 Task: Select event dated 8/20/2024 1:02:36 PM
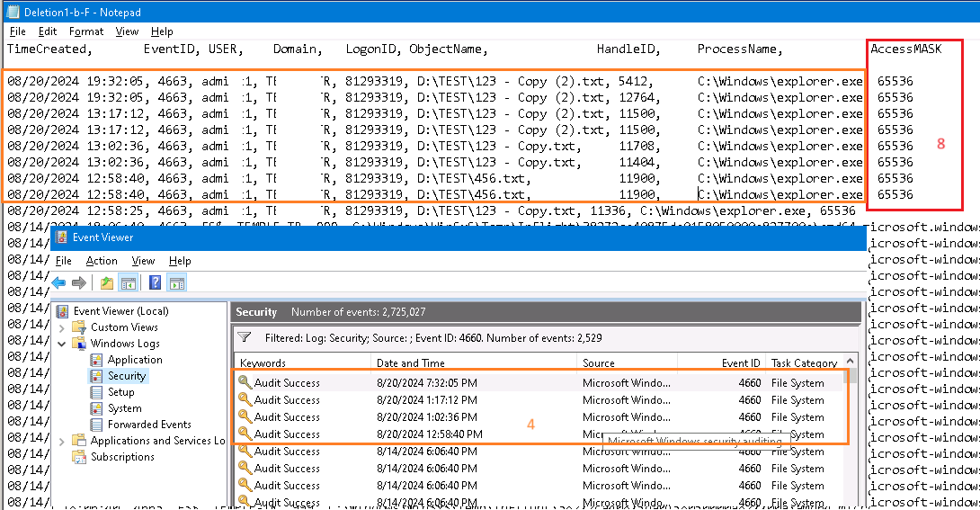(539, 416)
